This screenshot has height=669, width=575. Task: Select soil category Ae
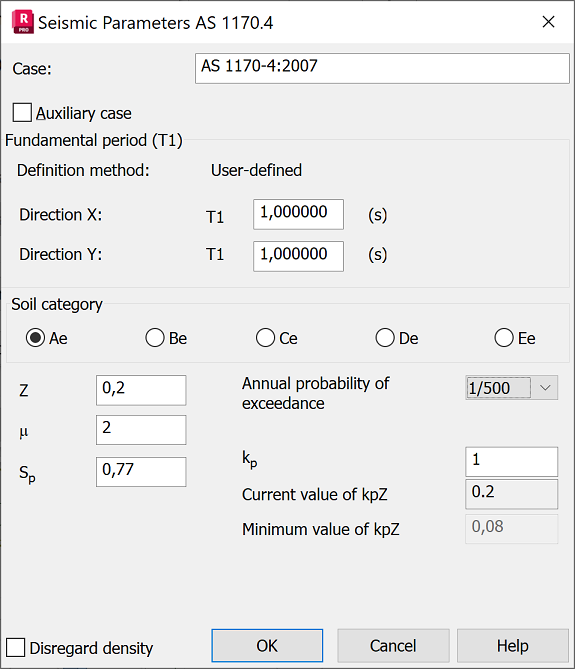(x=35, y=338)
